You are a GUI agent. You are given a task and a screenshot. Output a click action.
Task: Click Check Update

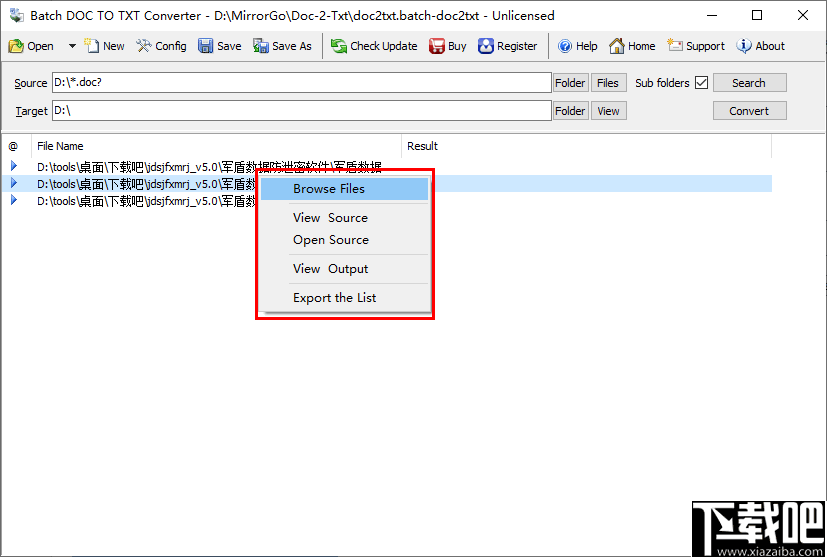point(374,46)
